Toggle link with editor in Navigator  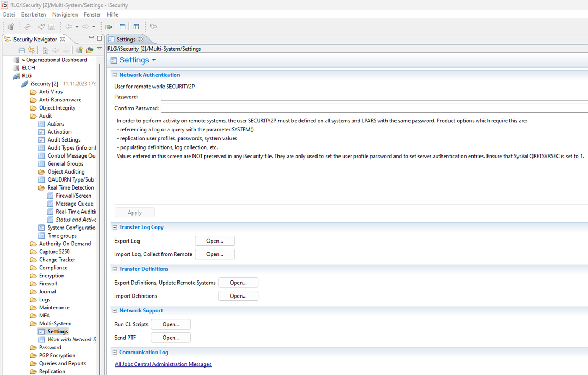click(32, 50)
